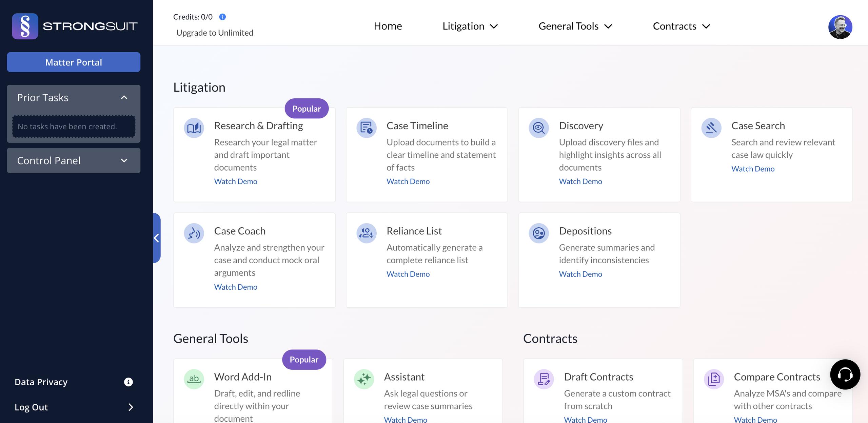Click the Case Search gavel icon
868x423 pixels.
tap(711, 128)
